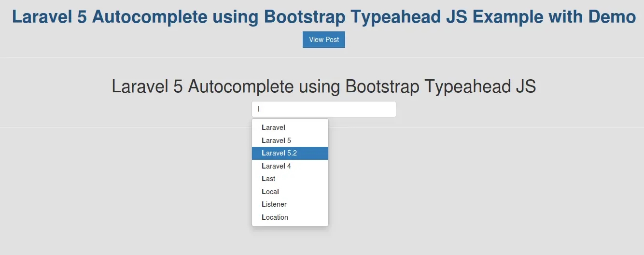Image resolution: width=644 pixels, height=255 pixels.
Task: Pick the highlighted Laravel 5.2 option
Action: click(x=280, y=153)
